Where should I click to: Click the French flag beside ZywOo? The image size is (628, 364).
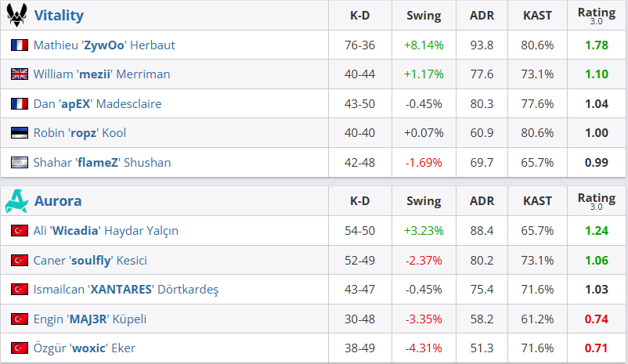pos(20,45)
